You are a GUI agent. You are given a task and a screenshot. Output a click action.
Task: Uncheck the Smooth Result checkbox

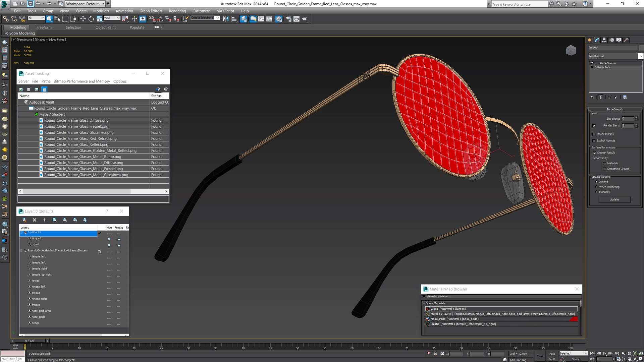(x=594, y=153)
